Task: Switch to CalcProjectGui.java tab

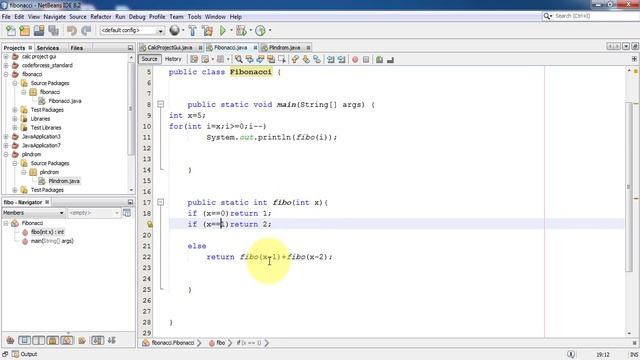Action: 170,48
